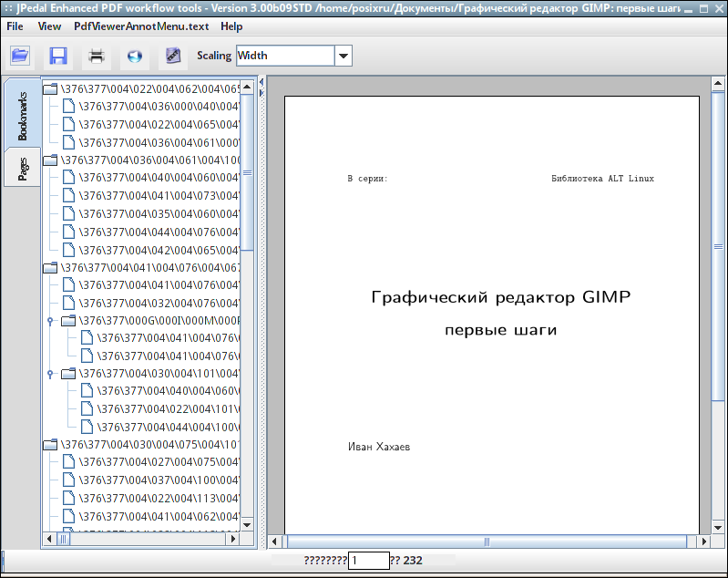The height and width of the screenshot is (578, 728).
Task: Click page icon of bookmark \004\032\004\076
Action: click(68, 303)
